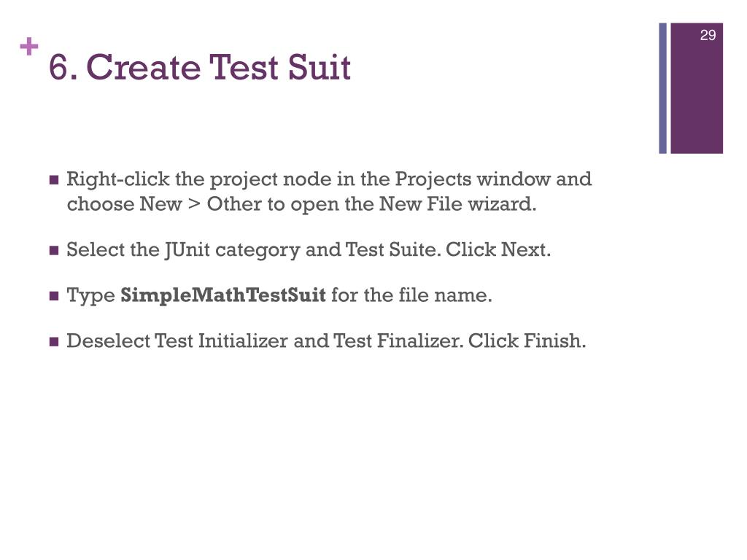Viewport: 747px width, 560px height.
Task: Click the bold text 'SimpleMathTestSuit'
Action: [x=223, y=296]
